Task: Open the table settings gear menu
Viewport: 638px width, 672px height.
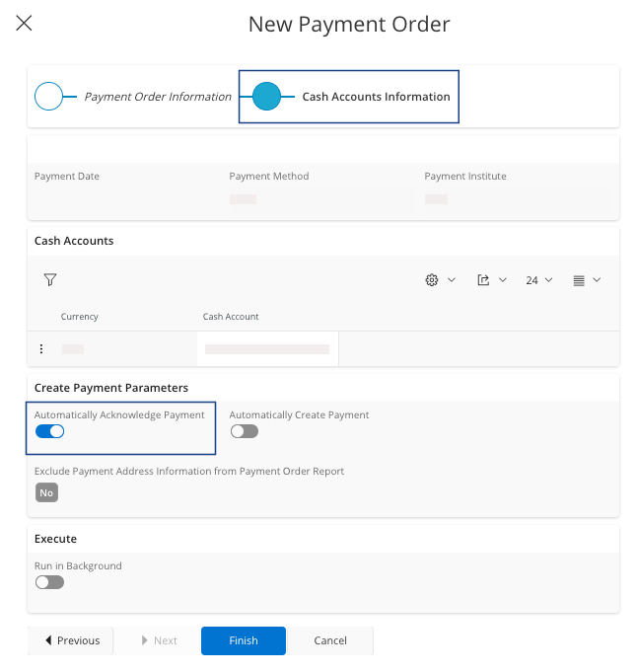Action: pos(440,280)
